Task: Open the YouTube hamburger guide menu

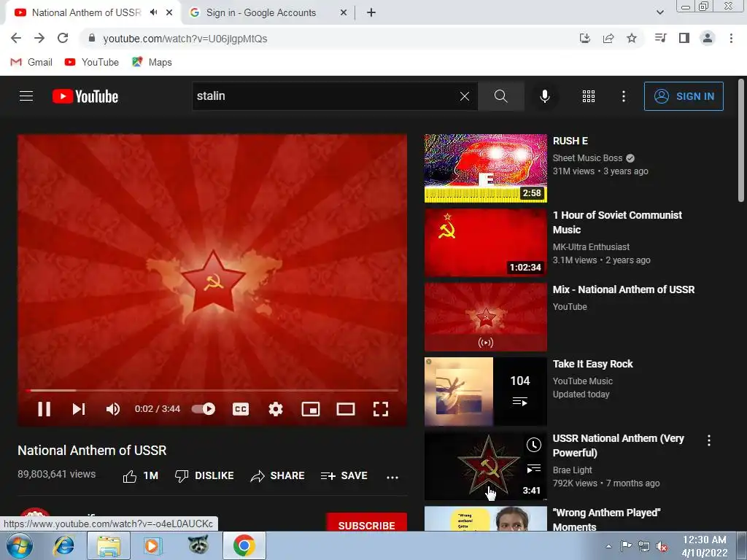Action: coord(26,96)
